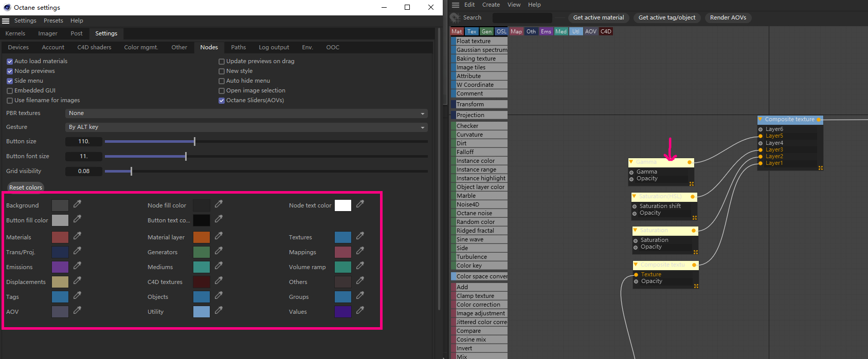Click Render AOVs button
Image resolution: width=868 pixels, height=359 pixels.
coord(728,17)
